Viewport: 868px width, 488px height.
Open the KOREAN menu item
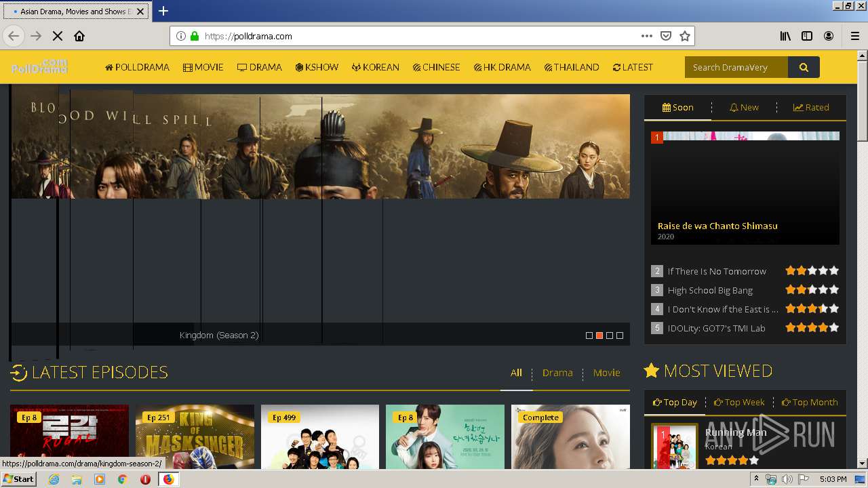coord(376,67)
